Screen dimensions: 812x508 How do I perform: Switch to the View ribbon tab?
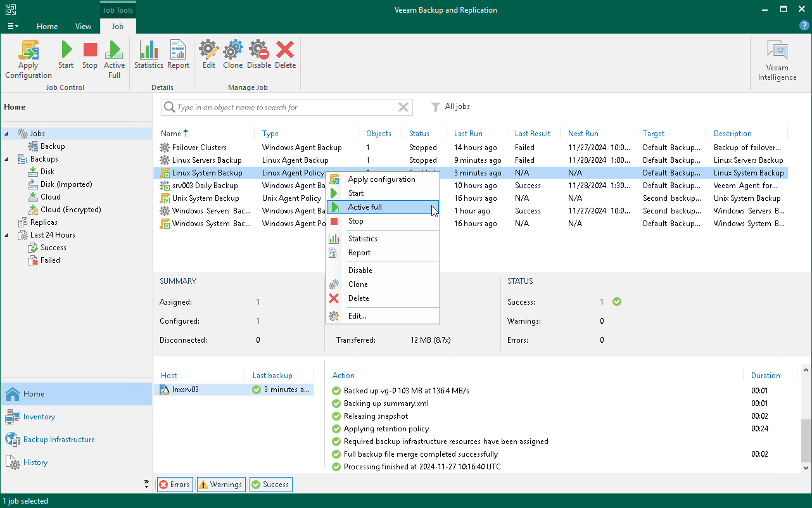(x=83, y=27)
